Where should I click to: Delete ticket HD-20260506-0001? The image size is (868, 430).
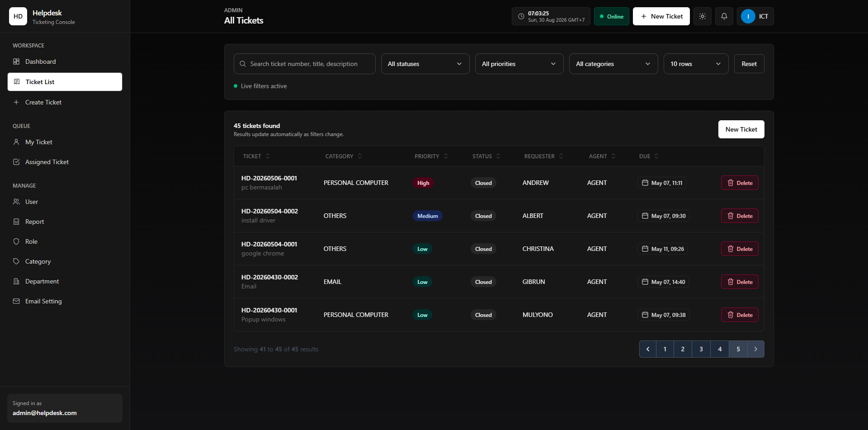(740, 183)
